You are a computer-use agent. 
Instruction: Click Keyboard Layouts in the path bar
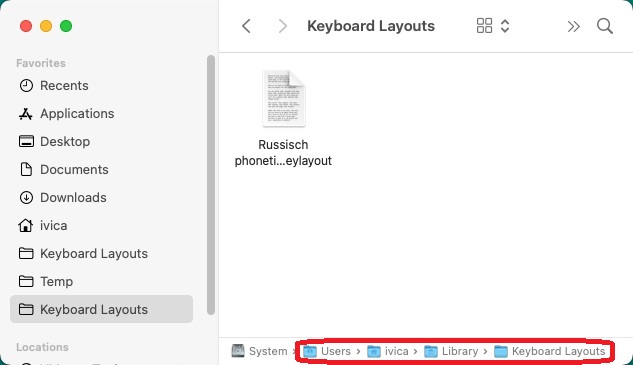pos(559,351)
